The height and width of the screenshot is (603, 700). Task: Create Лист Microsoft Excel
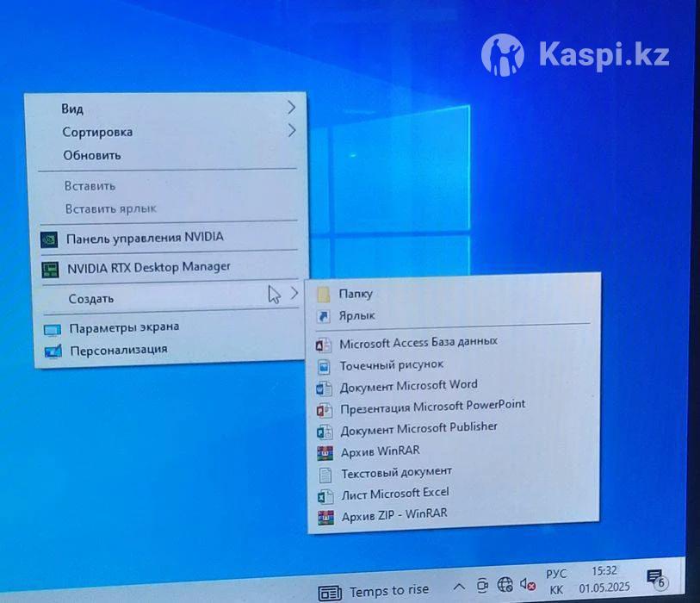[x=455, y=493]
